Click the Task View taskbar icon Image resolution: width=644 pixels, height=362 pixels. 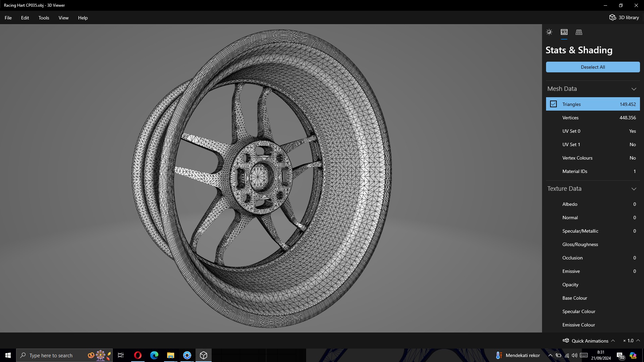(x=121, y=355)
